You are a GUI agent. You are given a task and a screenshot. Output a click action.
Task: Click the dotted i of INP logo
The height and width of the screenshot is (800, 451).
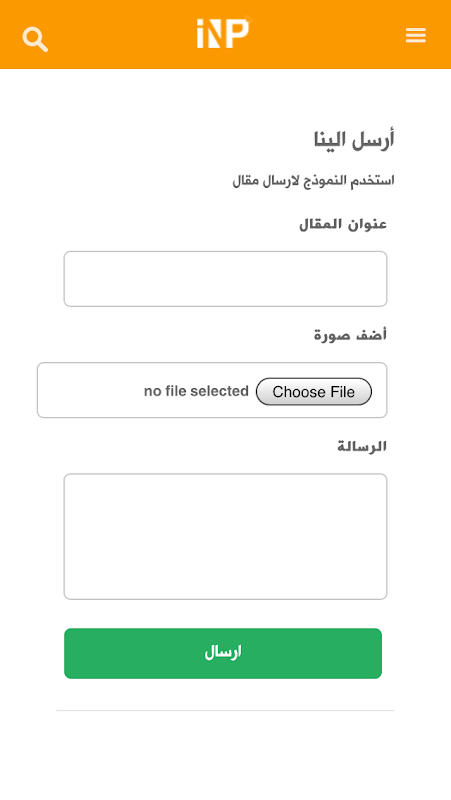click(x=201, y=34)
